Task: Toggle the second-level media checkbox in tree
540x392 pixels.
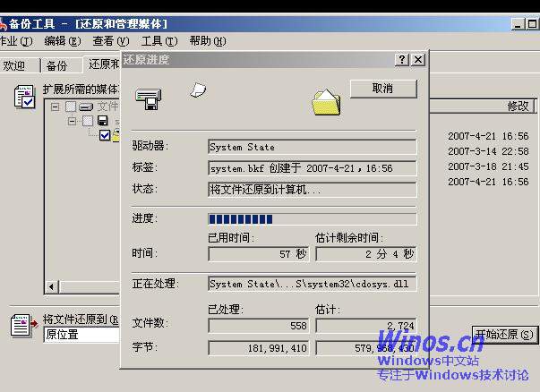Action: tap(88, 121)
